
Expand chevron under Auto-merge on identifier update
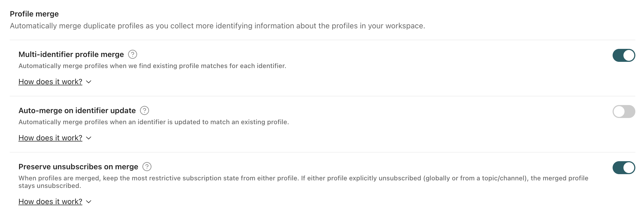(89, 138)
